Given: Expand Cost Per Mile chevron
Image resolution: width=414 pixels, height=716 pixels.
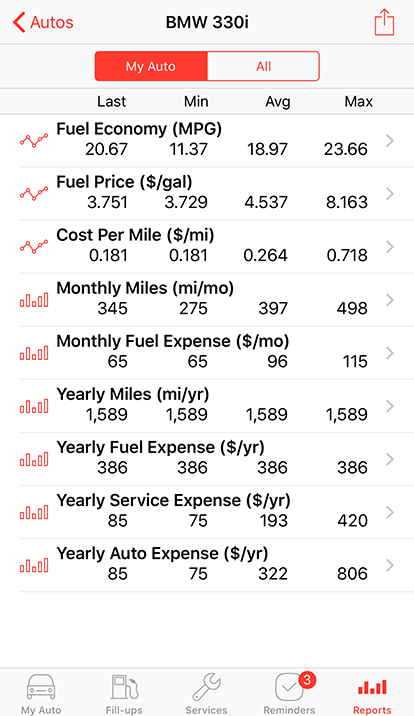Looking at the screenshot, I should click(389, 247).
